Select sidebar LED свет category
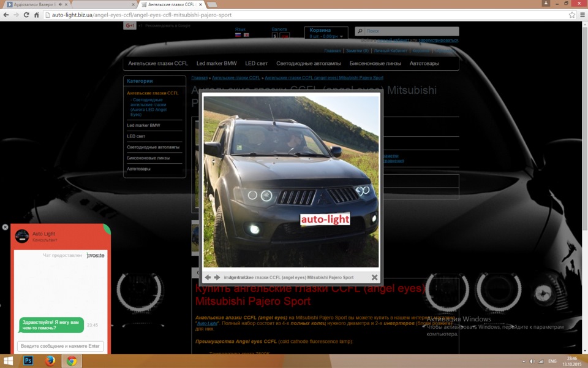This screenshot has height=368, width=588. (x=136, y=136)
